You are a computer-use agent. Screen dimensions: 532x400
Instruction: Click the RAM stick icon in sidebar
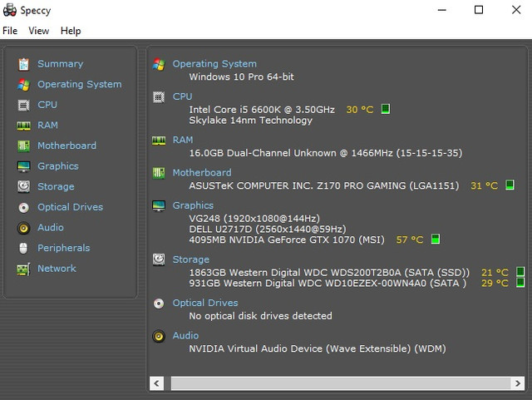pyautogui.click(x=23, y=126)
